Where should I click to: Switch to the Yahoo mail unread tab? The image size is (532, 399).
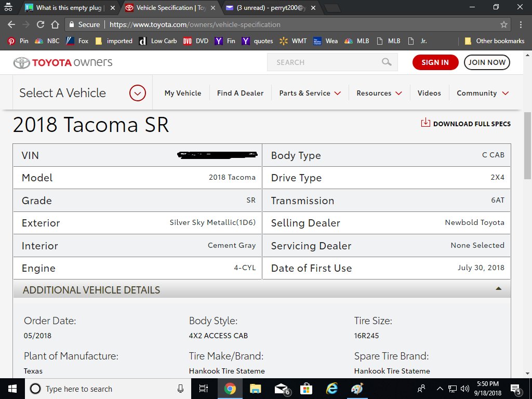[271, 8]
